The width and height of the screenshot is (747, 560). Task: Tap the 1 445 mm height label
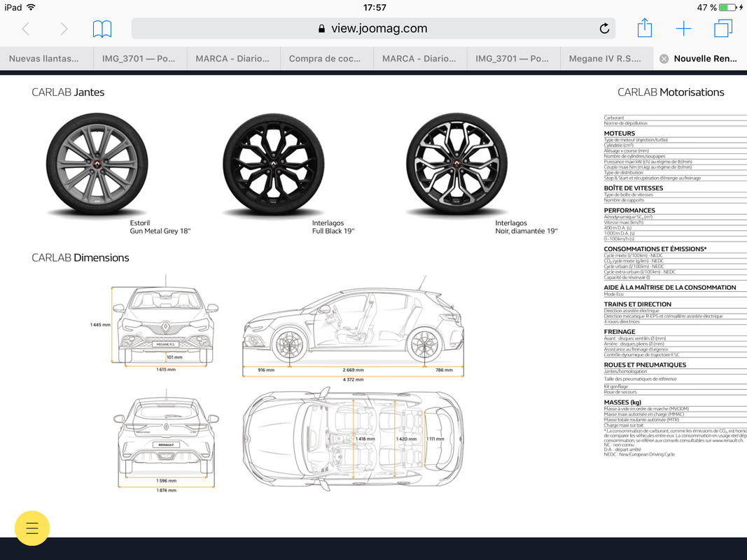100,325
